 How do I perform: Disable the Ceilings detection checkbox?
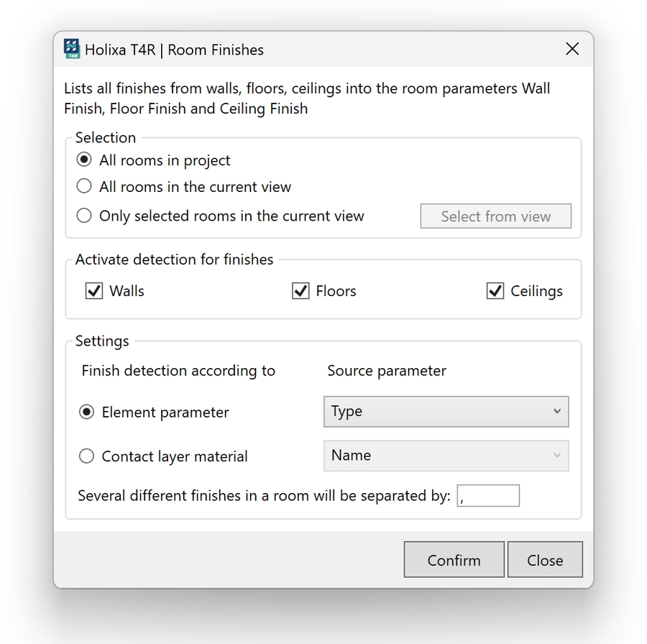click(495, 291)
